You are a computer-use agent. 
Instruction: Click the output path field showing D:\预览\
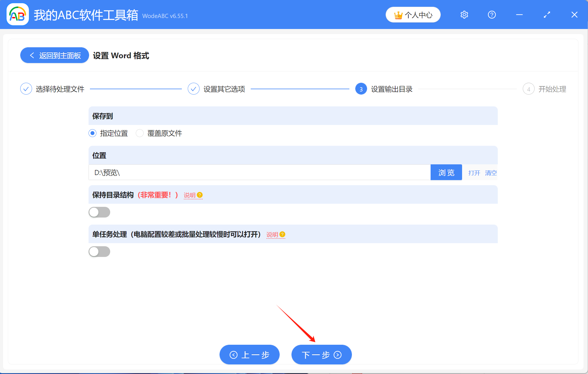pyautogui.click(x=253, y=172)
